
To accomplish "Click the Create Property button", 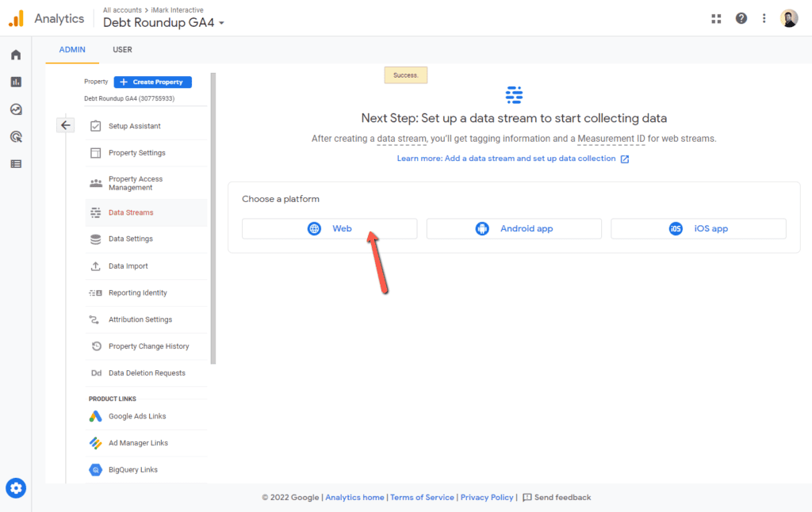I will tap(153, 82).
